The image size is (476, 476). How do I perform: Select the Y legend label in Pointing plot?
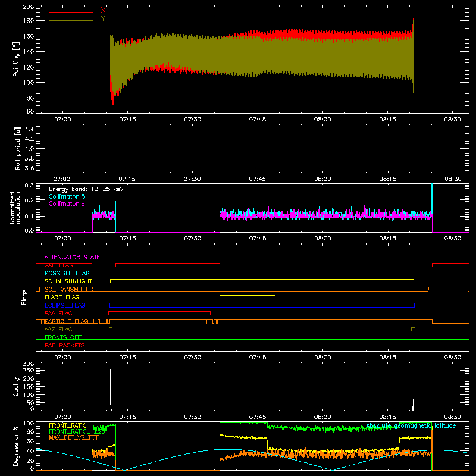(x=103, y=18)
